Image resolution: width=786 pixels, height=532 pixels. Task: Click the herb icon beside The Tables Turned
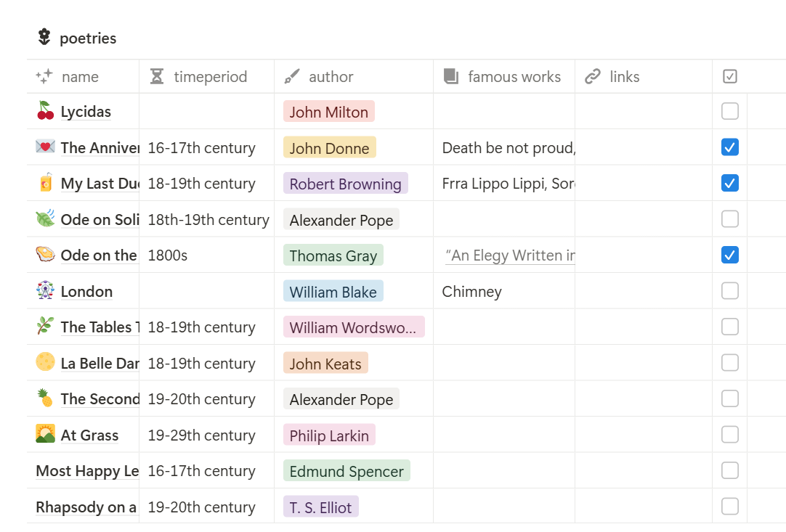tap(45, 327)
